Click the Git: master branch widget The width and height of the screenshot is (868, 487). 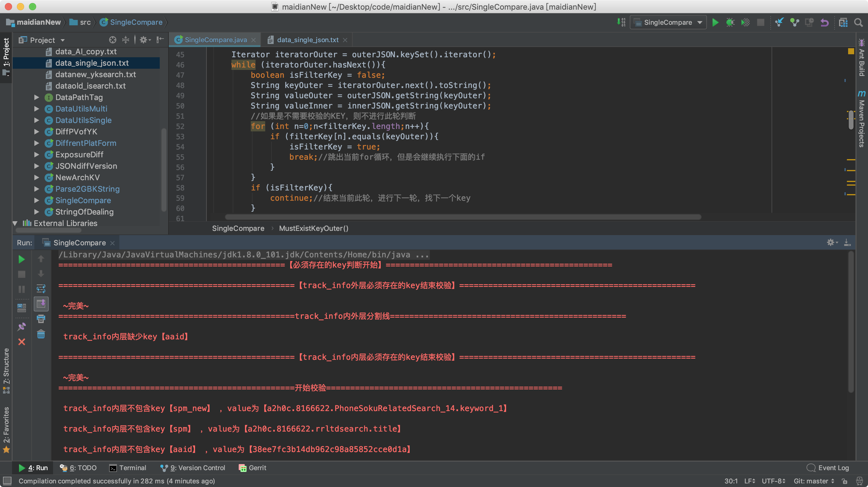[814, 481]
